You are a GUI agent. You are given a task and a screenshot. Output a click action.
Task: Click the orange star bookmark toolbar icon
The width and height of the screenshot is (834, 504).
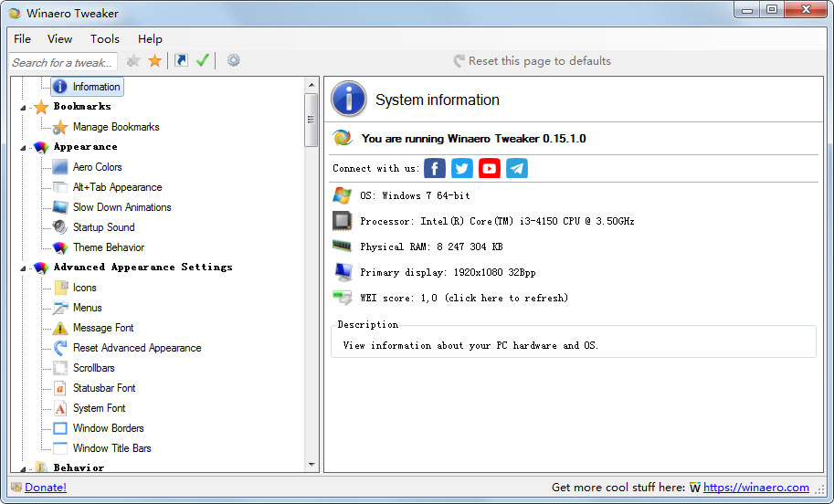coord(155,61)
